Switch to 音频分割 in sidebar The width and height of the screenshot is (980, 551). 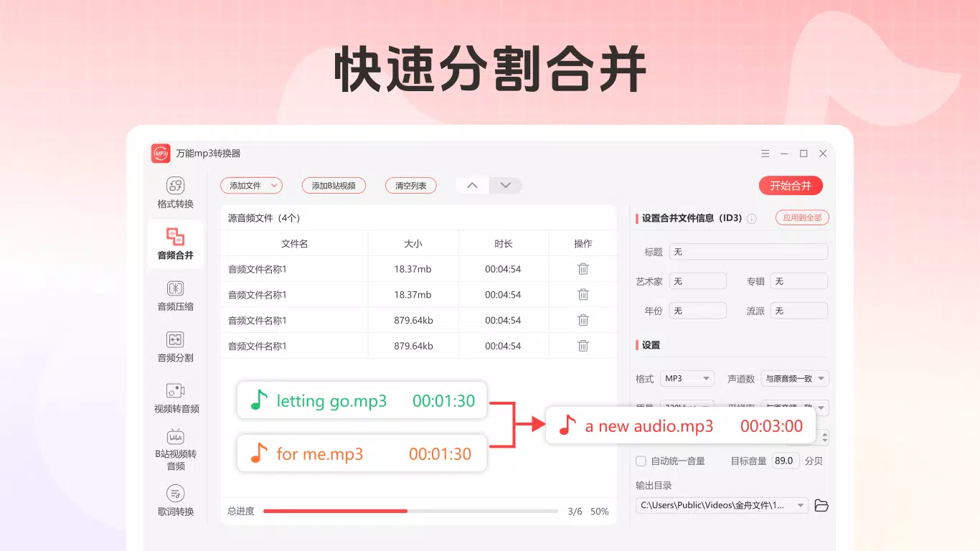pyautogui.click(x=176, y=347)
